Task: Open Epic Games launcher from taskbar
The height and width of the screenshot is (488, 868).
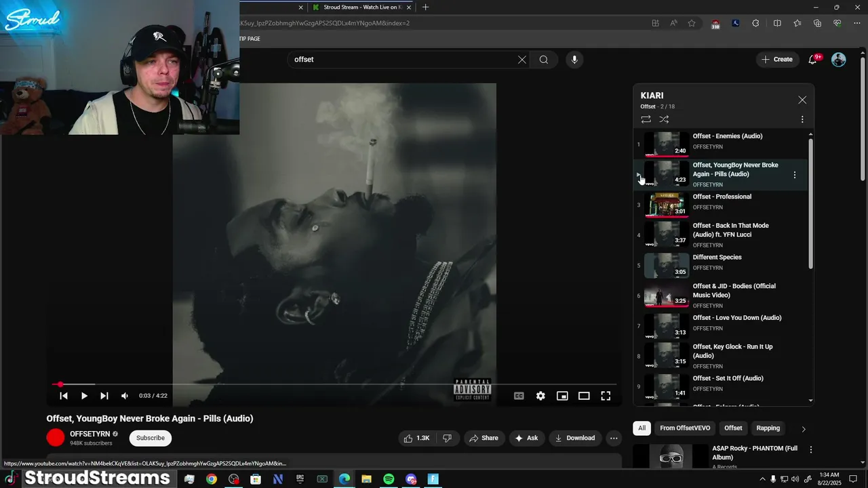Action: [x=300, y=479]
